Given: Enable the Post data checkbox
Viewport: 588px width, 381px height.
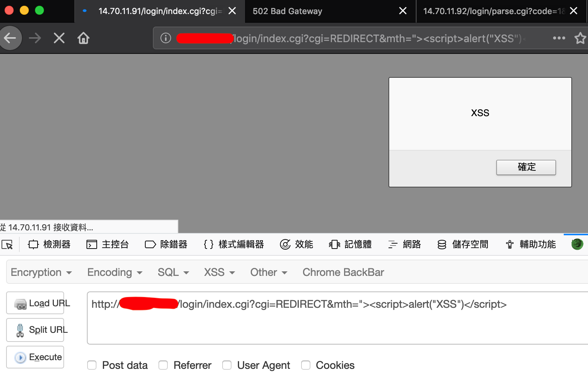Looking at the screenshot, I should 92,365.
